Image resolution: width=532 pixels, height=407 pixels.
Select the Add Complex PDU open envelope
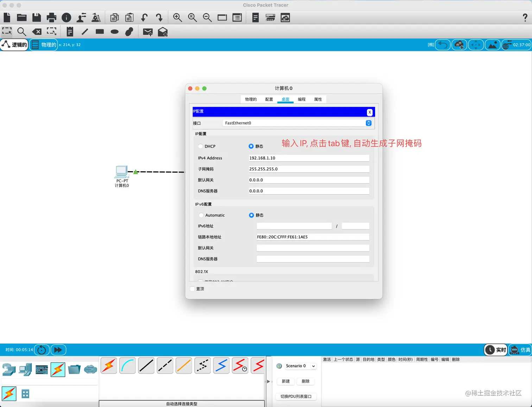(163, 32)
